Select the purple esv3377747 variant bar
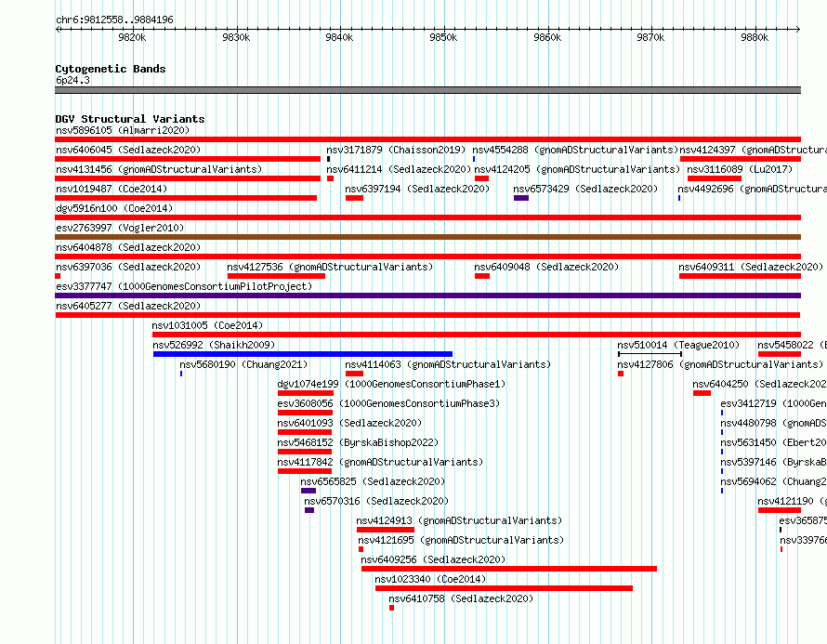The height and width of the screenshot is (644, 827). 427,296
